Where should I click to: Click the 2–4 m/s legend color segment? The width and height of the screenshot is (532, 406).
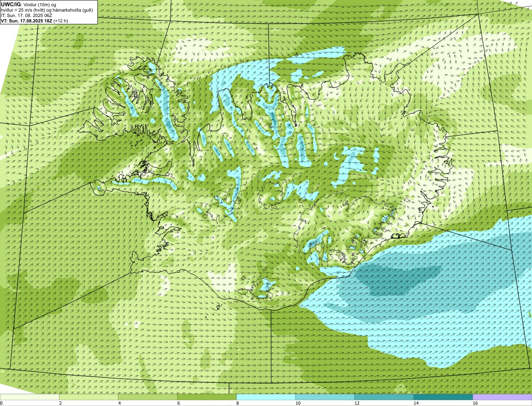(x=89, y=397)
